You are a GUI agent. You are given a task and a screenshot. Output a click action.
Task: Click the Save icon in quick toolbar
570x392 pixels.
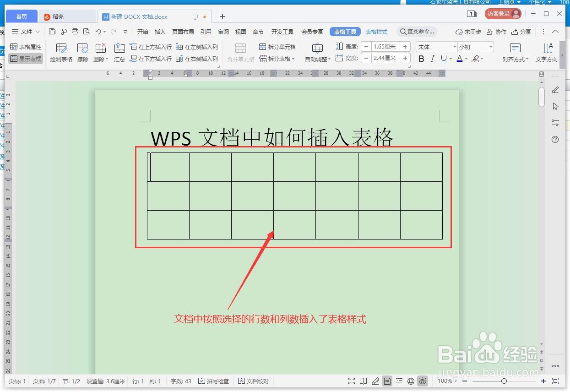pyautogui.click(x=52, y=32)
